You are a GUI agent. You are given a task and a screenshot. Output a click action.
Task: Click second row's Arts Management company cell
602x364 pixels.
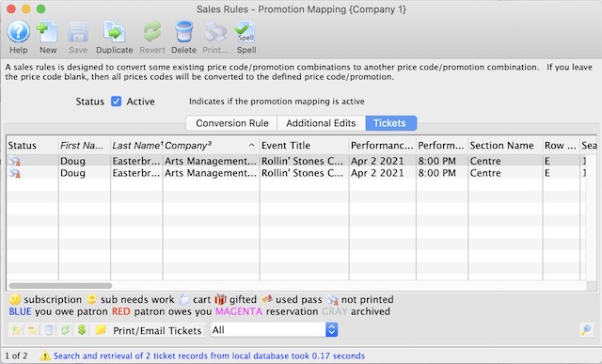(211, 173)
